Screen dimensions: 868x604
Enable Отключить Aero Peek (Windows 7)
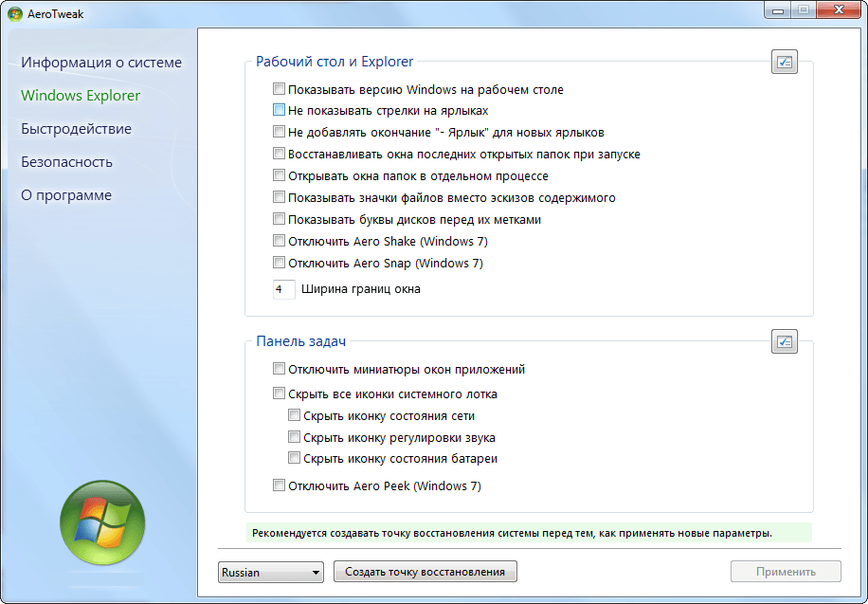279,486
